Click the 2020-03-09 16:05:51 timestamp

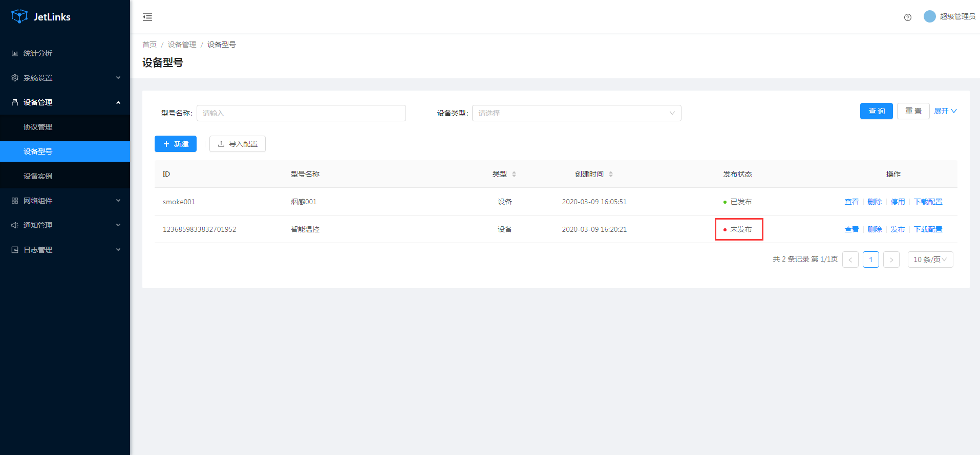tap(594, 202)
